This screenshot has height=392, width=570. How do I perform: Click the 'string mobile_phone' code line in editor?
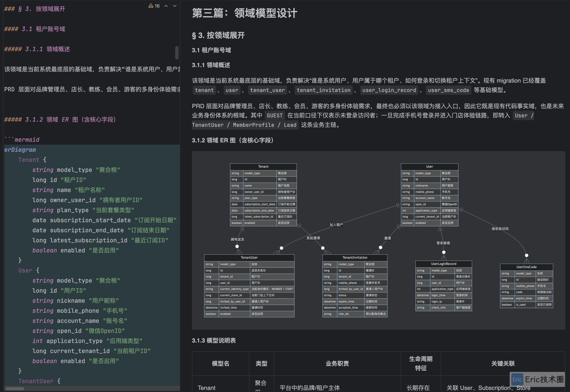(80, 311)
